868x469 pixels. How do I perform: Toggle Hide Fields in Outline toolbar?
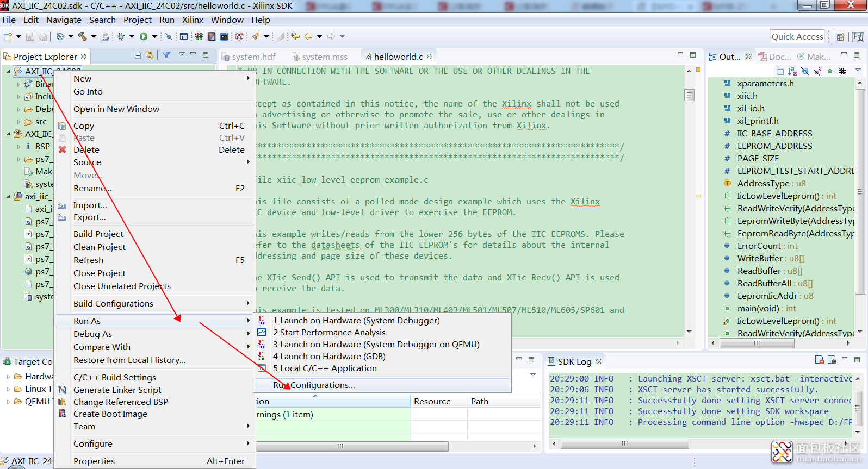[805, 71]
